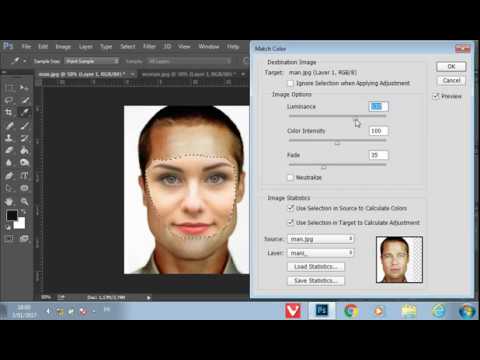This screenshot has width=480, height=360.
Task: Open the Layer menu
Action: (x=86, y=46)
